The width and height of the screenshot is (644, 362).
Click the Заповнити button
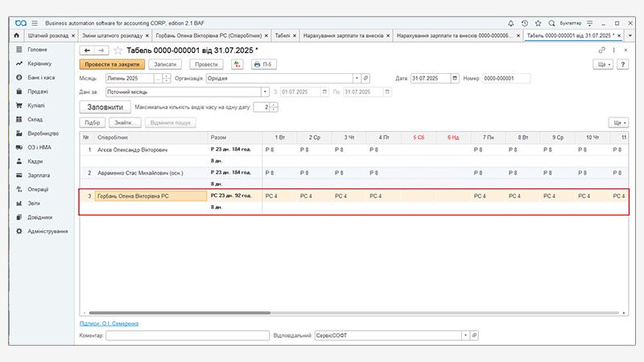point(105,107)
